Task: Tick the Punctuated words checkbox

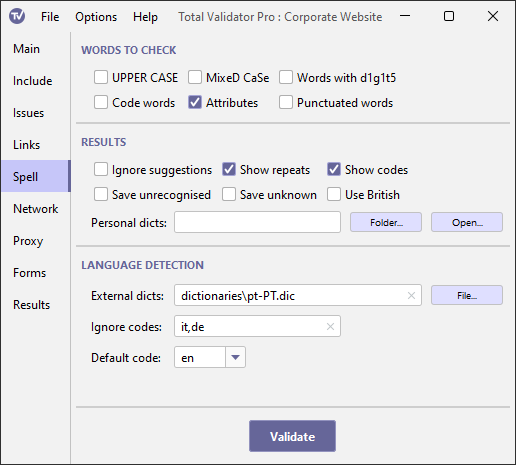Action: pos(286,102)
